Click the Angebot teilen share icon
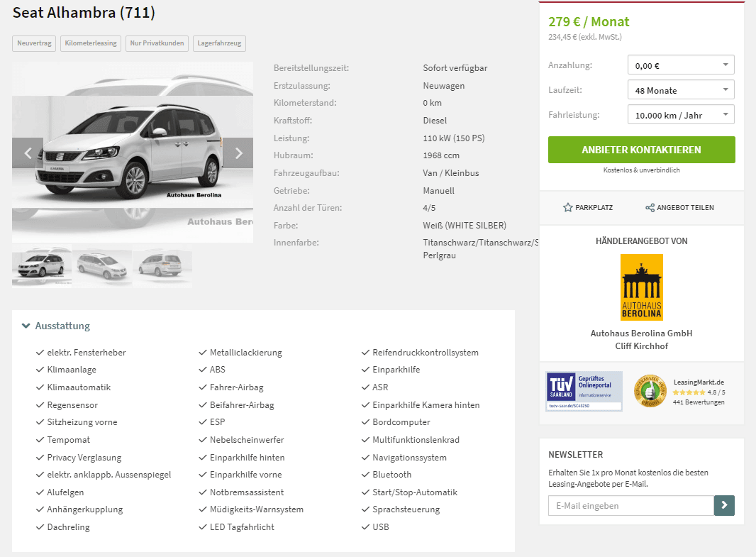The image size is (756, 557). 650,207
